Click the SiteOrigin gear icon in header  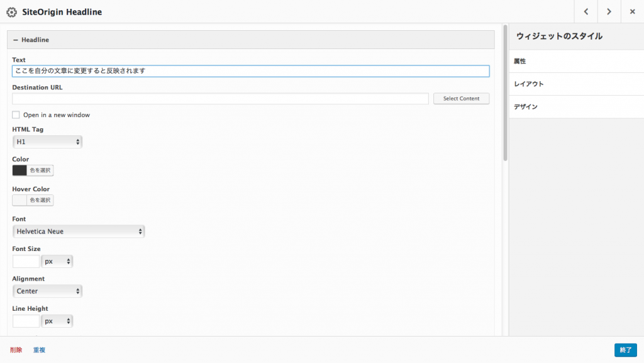pos(11,12)
